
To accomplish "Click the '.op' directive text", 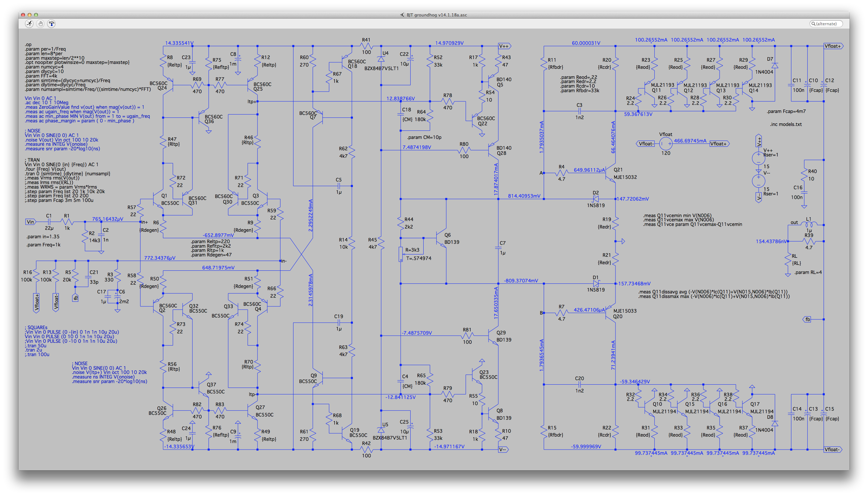I will (x=28, y=44).
